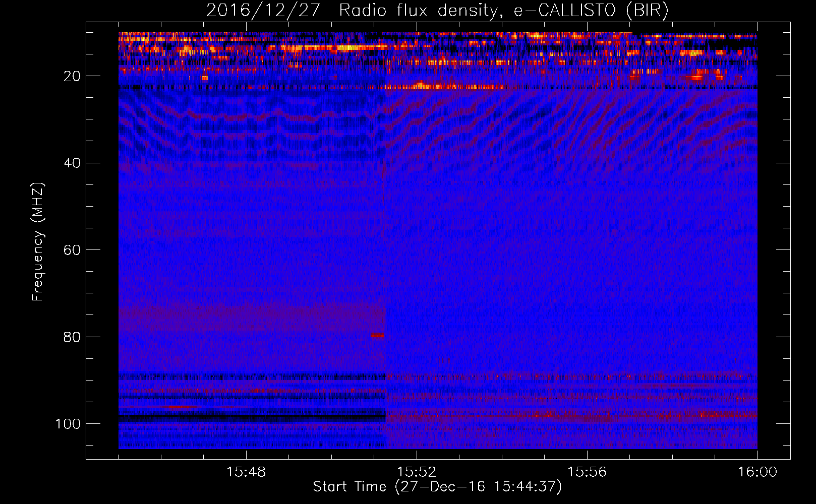Image resolution: width=816 pixels, height=504 pixels.
Task: Click the 15:48 time tick label
Action: pos(246,472)
